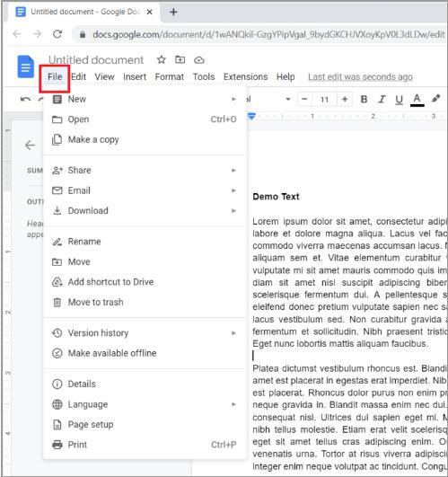Viewport: 448px width, 477px height.
Task: Close the document outline with back arrow
Action: tap(30, 146)
